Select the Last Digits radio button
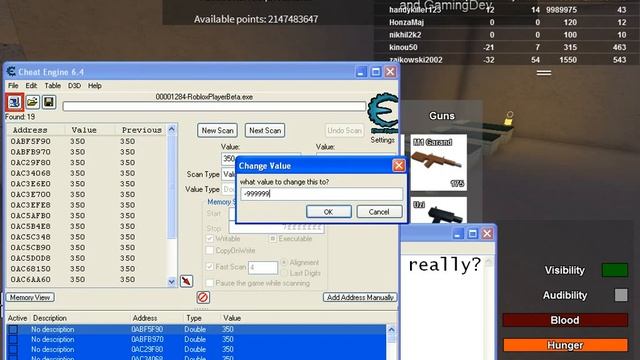The width and height of the screenshot is (640, 360). (284, 273)
